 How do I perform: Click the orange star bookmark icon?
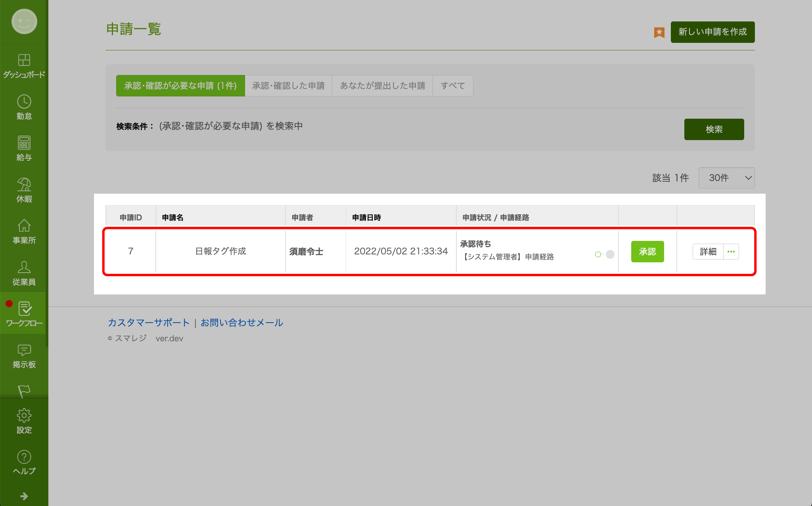point(659,32)
